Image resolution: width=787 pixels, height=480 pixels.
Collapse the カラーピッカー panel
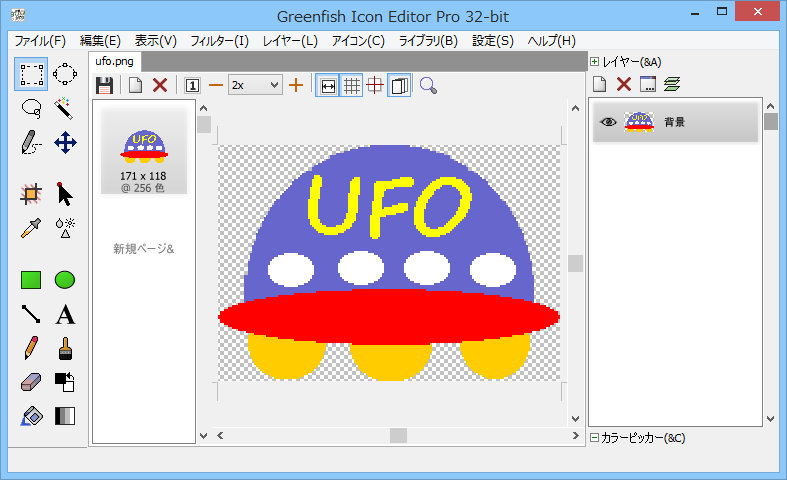(x=594, y=438)
